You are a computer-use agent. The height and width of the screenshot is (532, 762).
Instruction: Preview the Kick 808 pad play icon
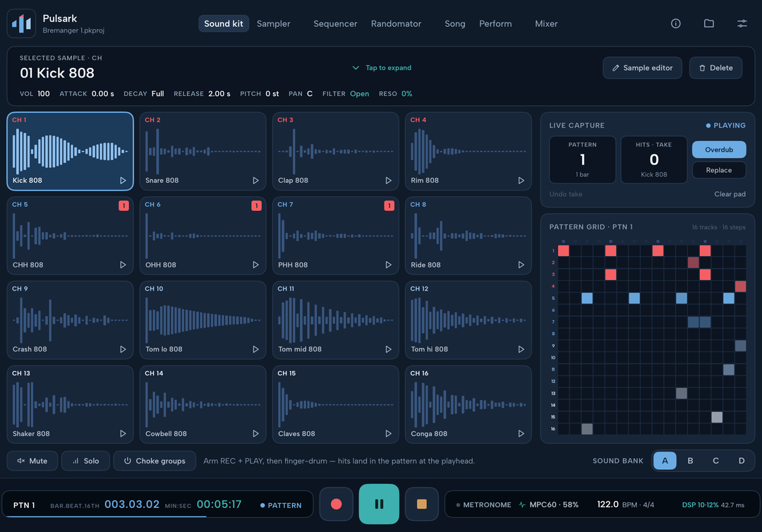123,180
